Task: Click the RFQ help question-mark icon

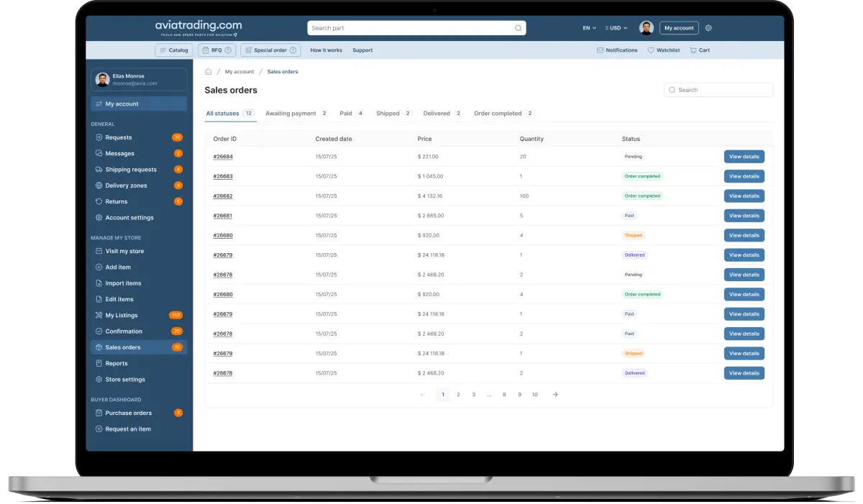Action: point(229,50)
